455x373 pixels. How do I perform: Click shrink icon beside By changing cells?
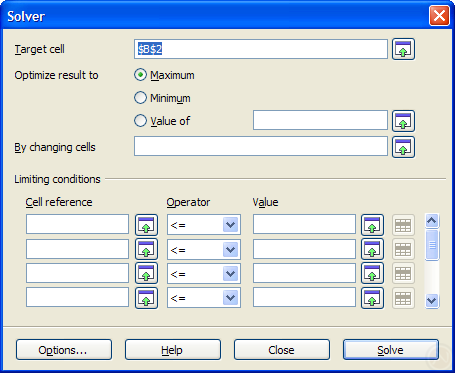(x=403, y=147)
